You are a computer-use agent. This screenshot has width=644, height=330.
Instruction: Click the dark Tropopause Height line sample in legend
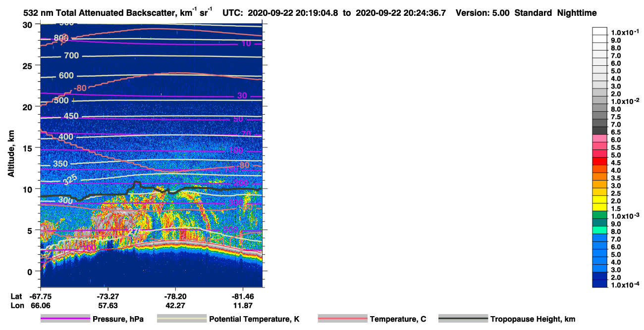pos(463,319)
